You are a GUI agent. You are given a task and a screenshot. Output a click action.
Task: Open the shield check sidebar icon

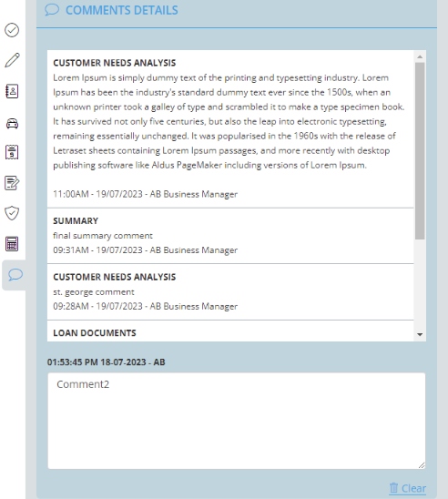coord(12,213)
